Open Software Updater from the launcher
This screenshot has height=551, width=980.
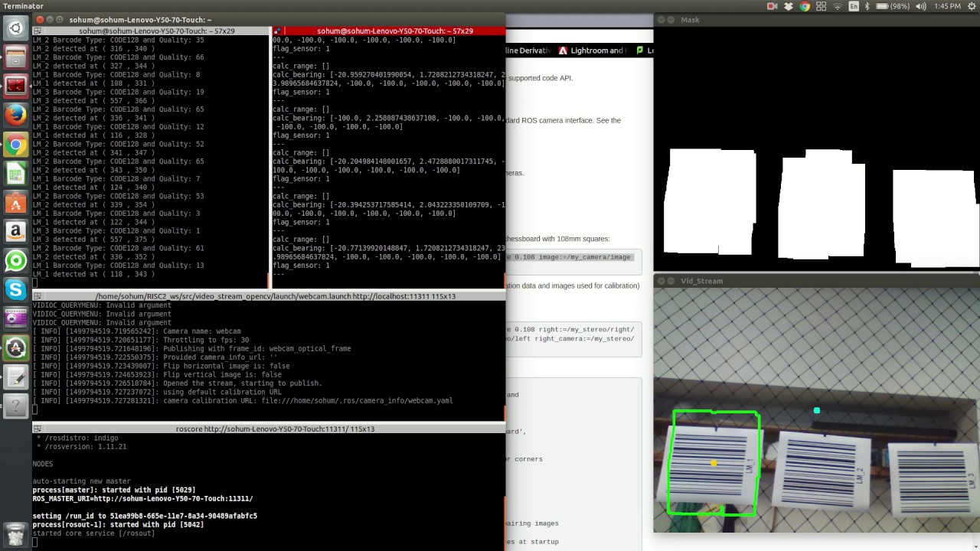tap(15, 348)
